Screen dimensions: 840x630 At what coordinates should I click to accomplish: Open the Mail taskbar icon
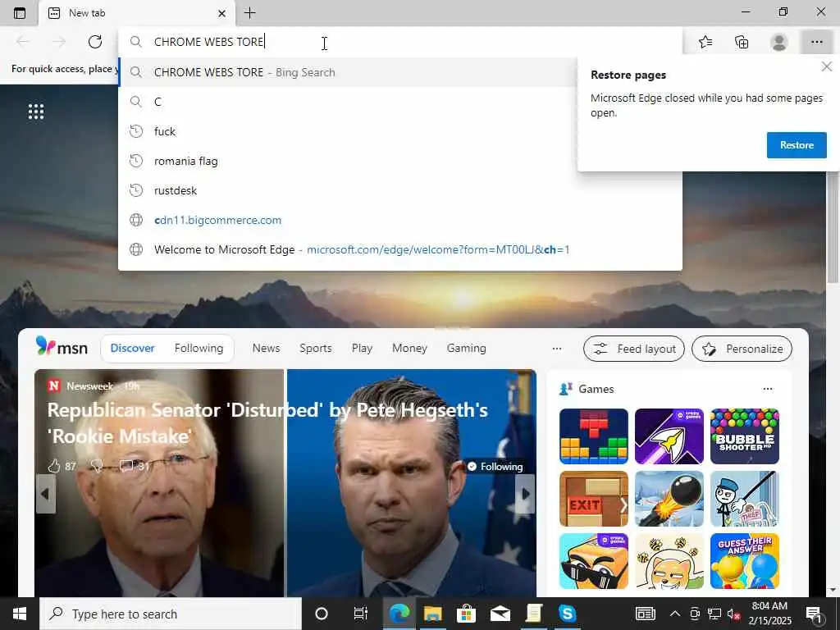coord(500,614)
